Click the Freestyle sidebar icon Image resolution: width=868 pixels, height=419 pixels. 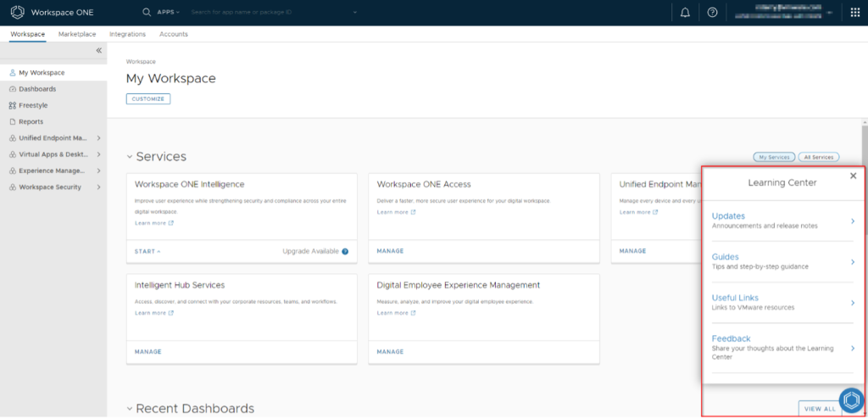coord(13,105)
